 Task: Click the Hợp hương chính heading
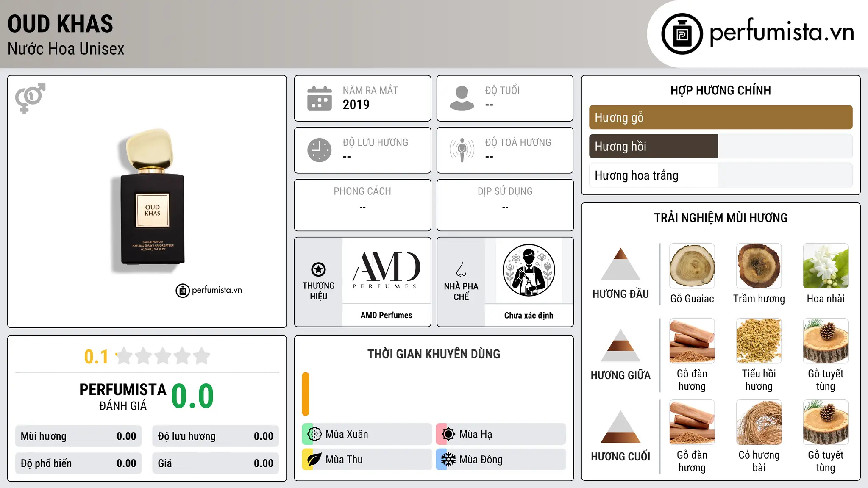[721, 90]
